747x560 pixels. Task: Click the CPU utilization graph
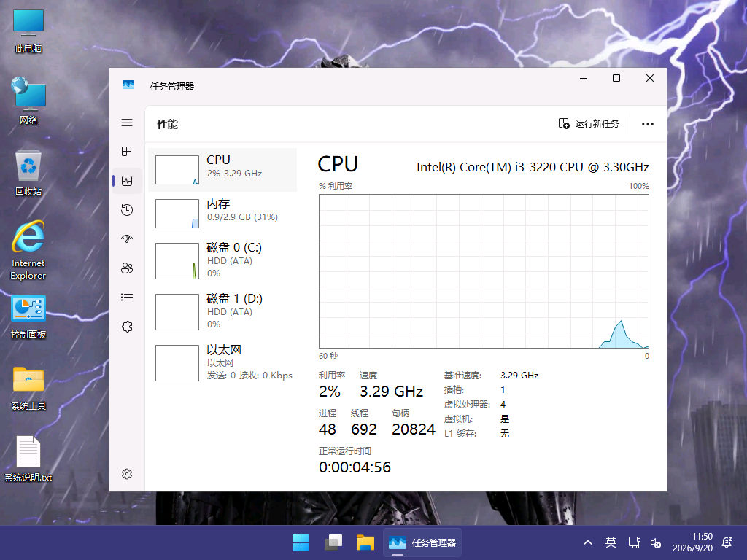pyautogui.click(x=484, y=271)
